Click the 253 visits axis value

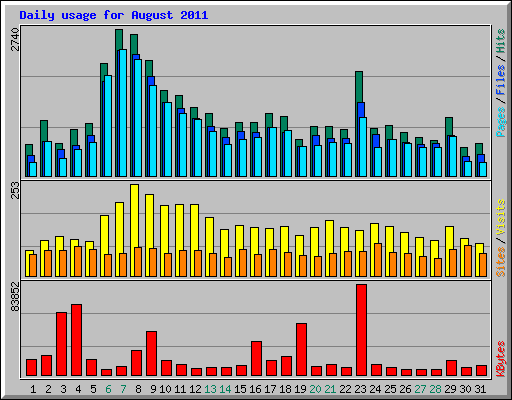tap(16, 191)
